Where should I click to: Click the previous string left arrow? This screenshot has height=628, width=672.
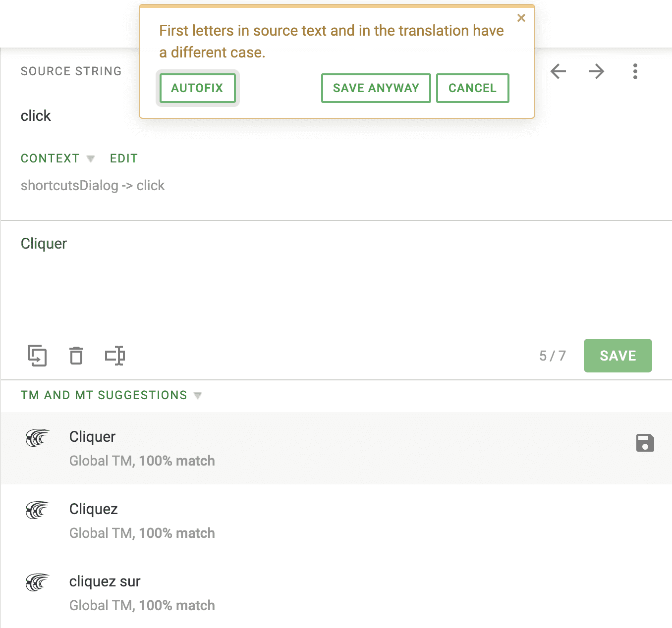[x=558, y=71]
